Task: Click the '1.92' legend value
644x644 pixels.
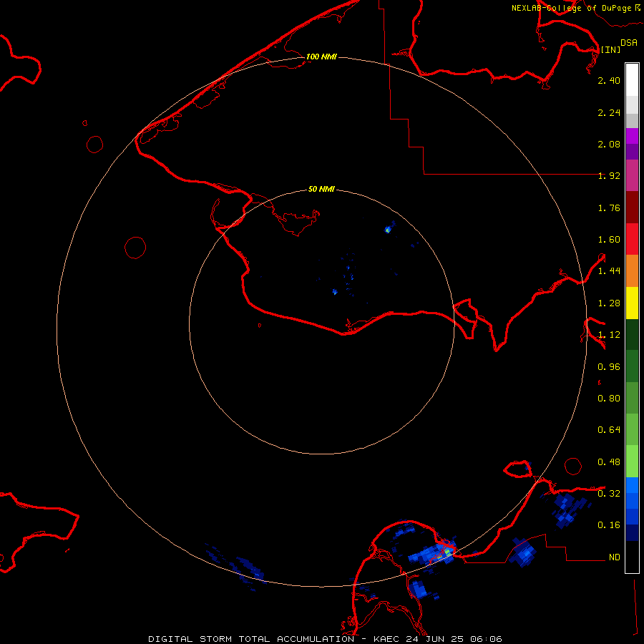Action: 609,176
